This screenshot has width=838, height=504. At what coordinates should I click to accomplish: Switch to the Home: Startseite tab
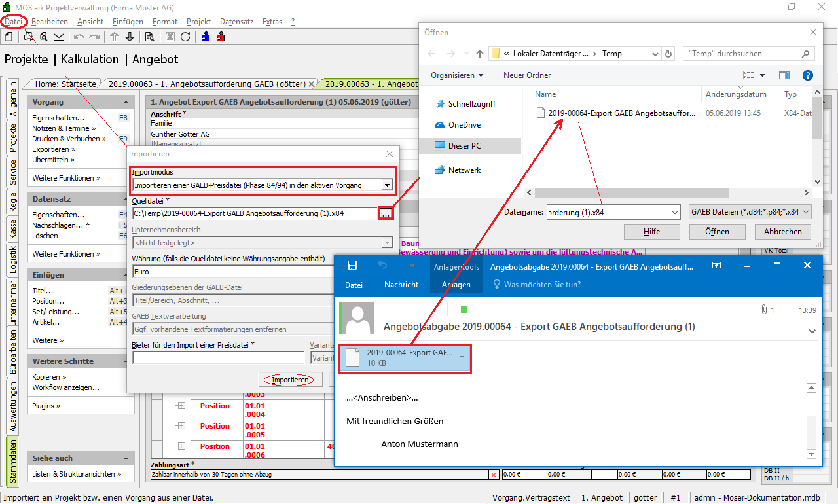pyautogui.click(x=65, y=84)
